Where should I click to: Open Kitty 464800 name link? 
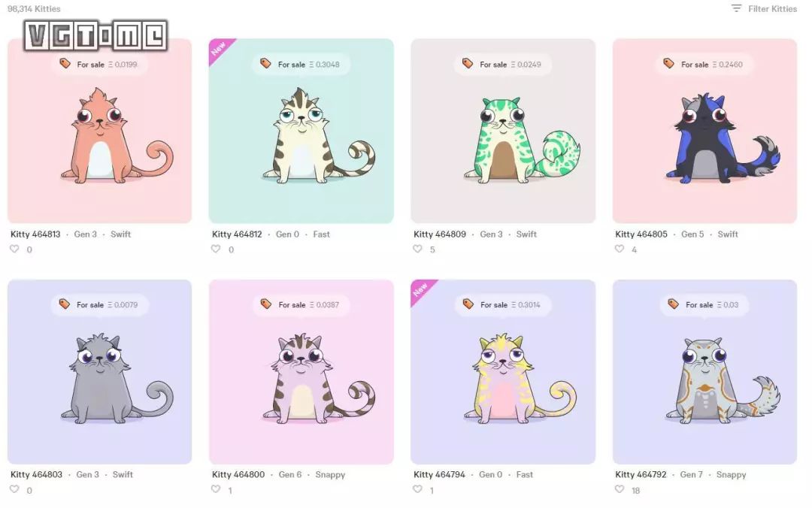pos(238,474)
